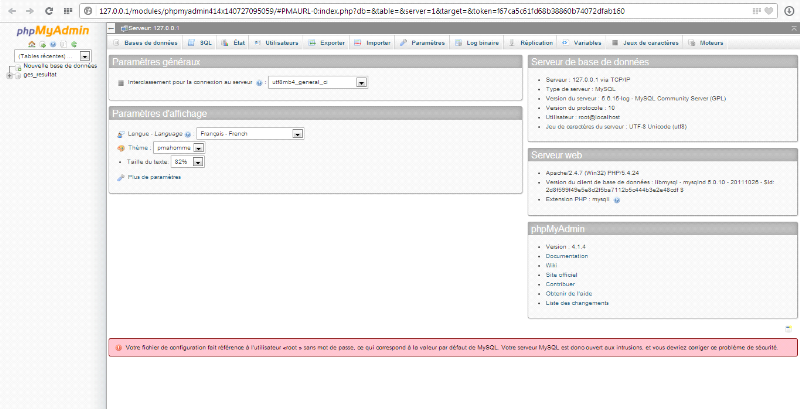
Task: Open the browser speed dial grid icon
Action: [x=67, y=11]
